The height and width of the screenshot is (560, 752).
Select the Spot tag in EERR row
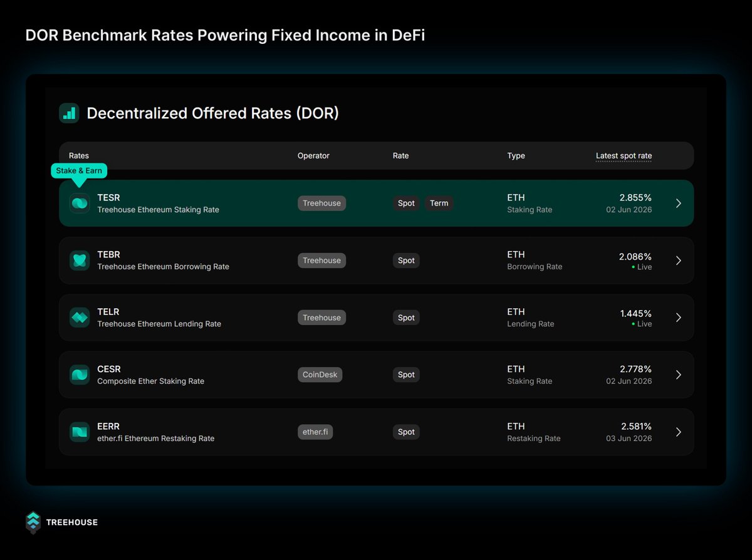point(406,432)
